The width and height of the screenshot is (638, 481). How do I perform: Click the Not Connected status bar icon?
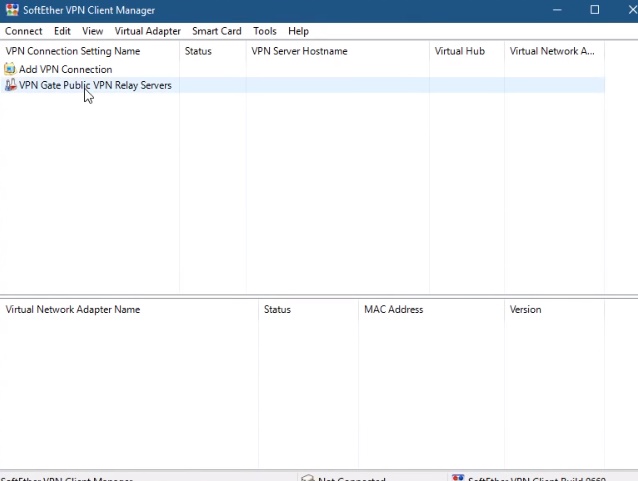pos(308,478)
